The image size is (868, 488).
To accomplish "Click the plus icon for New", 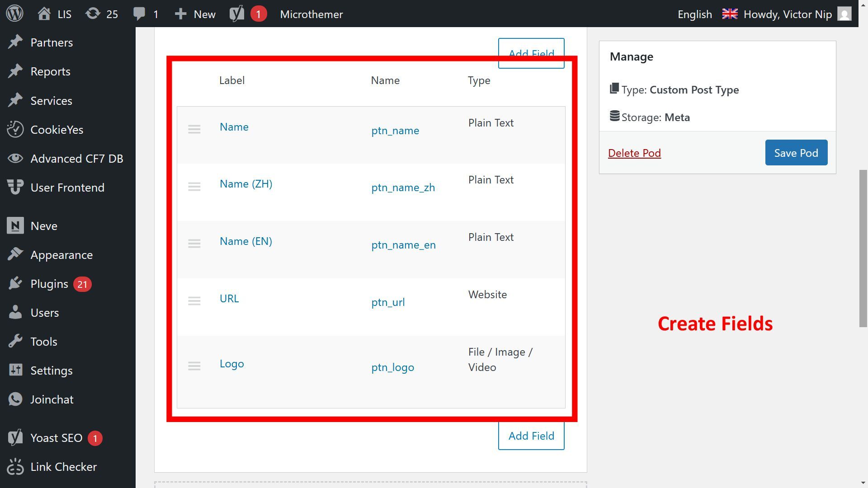I will (180, 14).
